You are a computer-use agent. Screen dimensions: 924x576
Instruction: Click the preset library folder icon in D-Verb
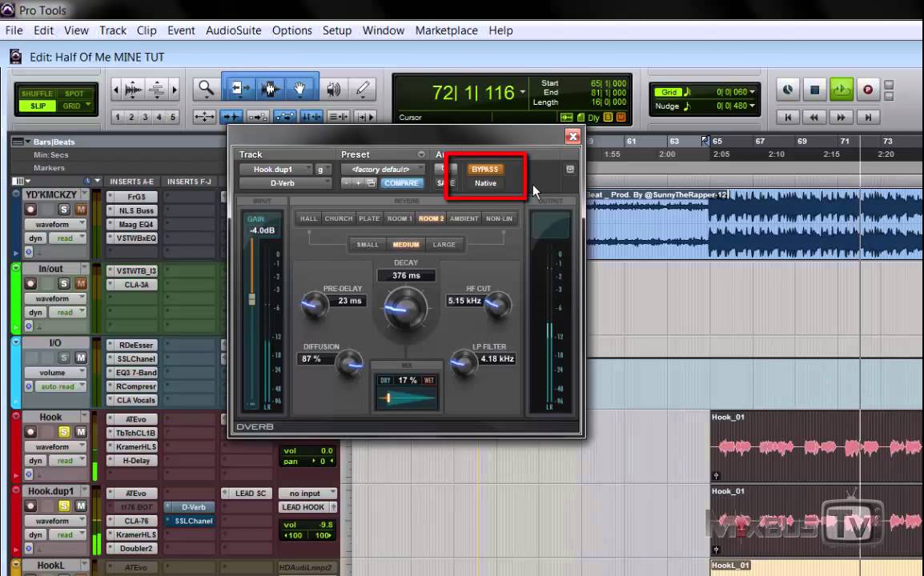(372, 183)
